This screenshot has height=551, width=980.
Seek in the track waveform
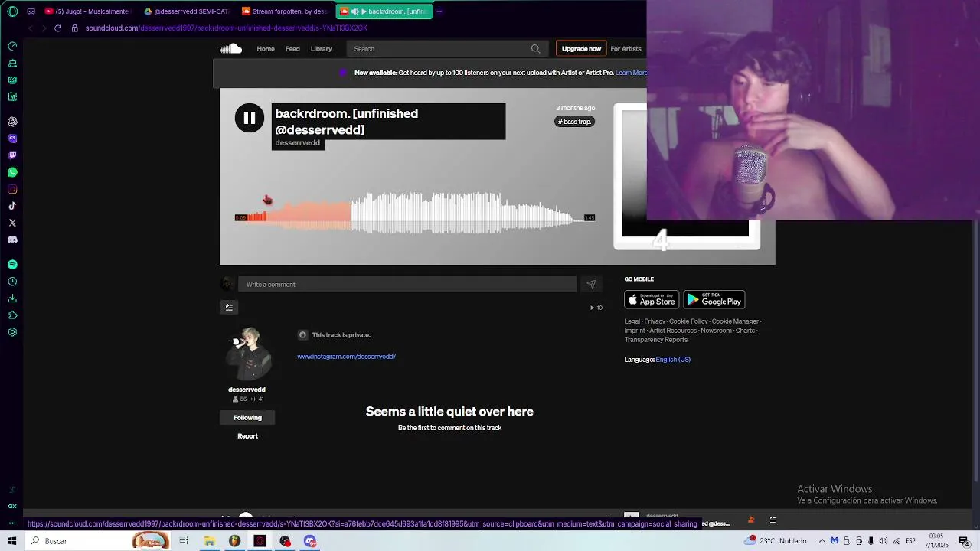coord(413,211)
